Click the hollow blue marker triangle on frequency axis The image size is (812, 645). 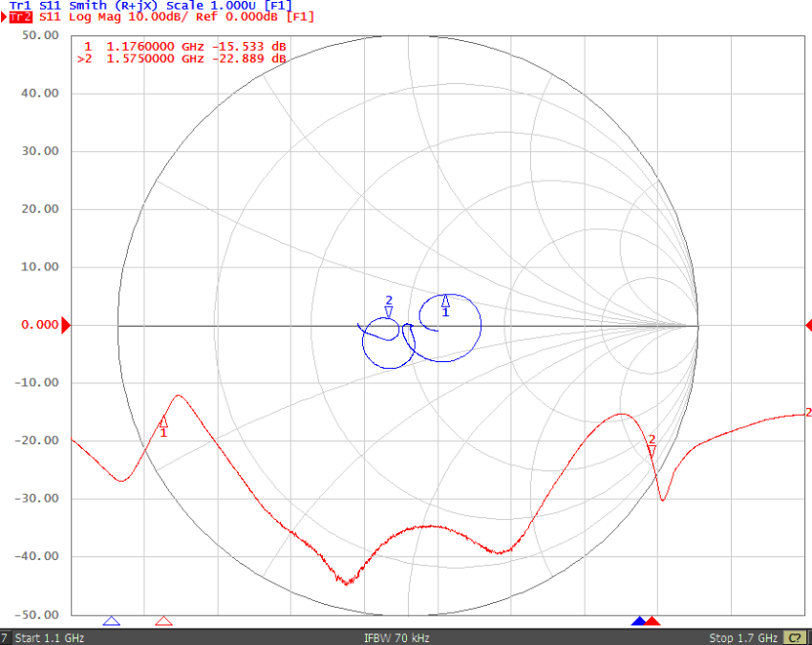[x=112, y=621]
